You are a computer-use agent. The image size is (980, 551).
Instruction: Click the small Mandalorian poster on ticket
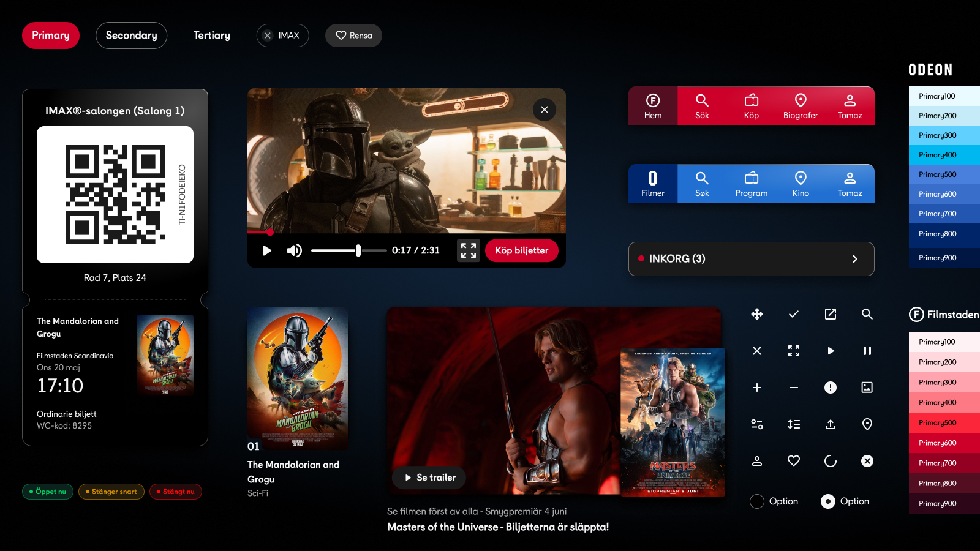(165, 355)
